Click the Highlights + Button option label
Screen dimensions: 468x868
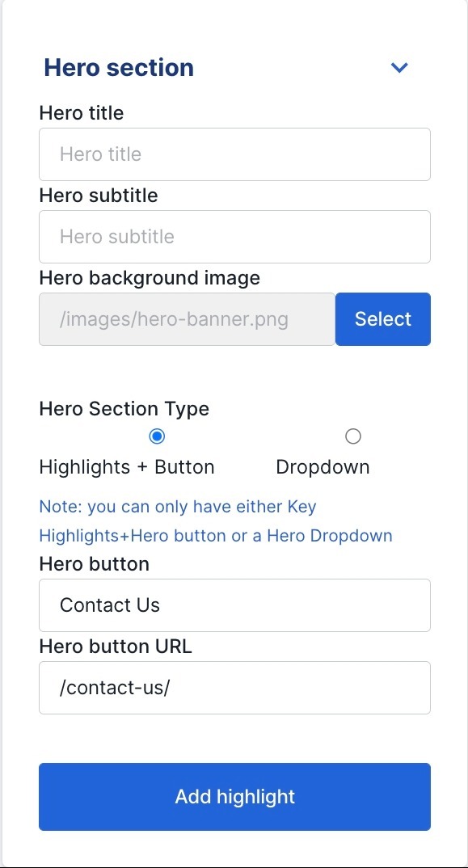point(127,467)
